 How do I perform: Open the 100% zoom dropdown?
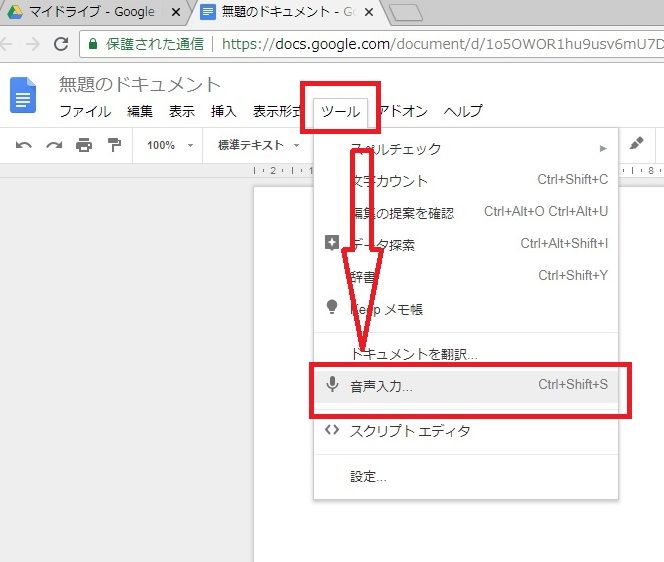(170, 145)
